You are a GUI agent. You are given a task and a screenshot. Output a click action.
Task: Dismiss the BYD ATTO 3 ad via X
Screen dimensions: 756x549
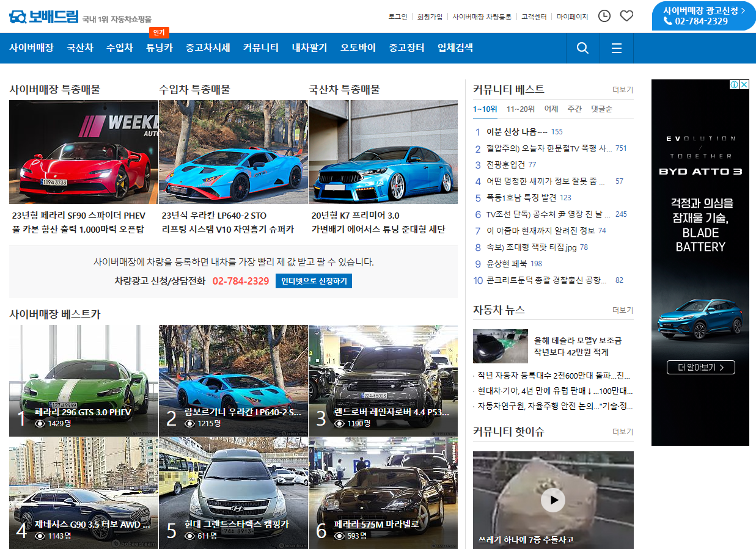pyautogui.click(x=744, y=85)
